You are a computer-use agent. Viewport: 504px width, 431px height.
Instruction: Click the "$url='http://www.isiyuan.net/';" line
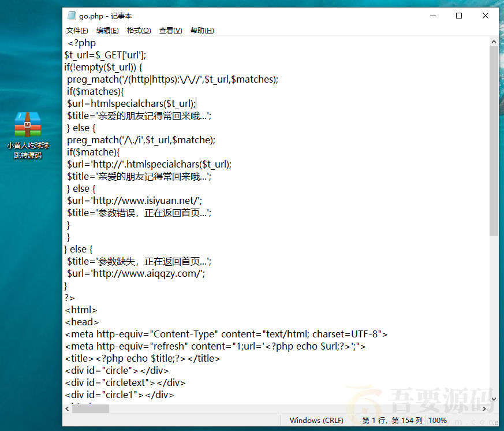click(x=135, y=200)
